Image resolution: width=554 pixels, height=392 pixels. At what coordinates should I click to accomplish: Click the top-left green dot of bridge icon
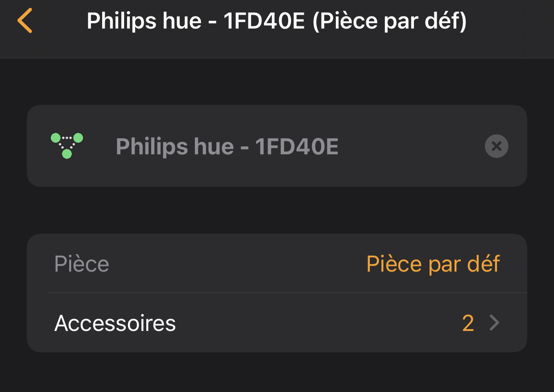click(x=55, y=138)
